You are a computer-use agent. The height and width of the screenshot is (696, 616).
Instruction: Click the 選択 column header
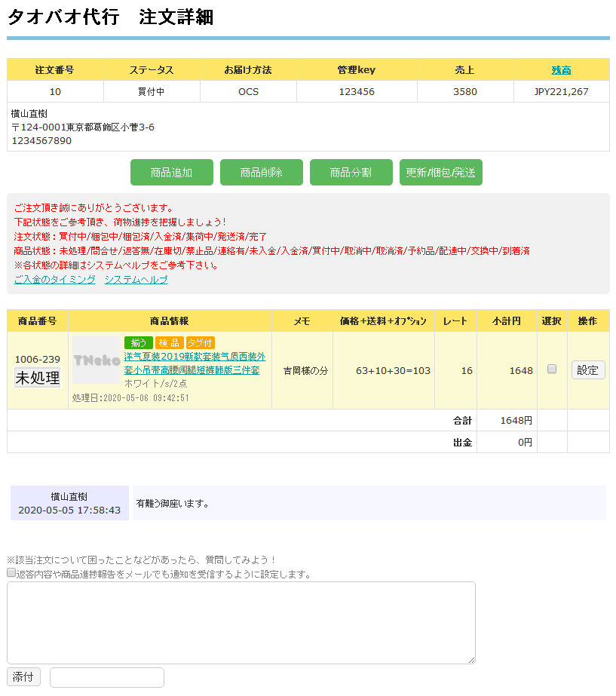pyautogui.click(x=552, y=321)
